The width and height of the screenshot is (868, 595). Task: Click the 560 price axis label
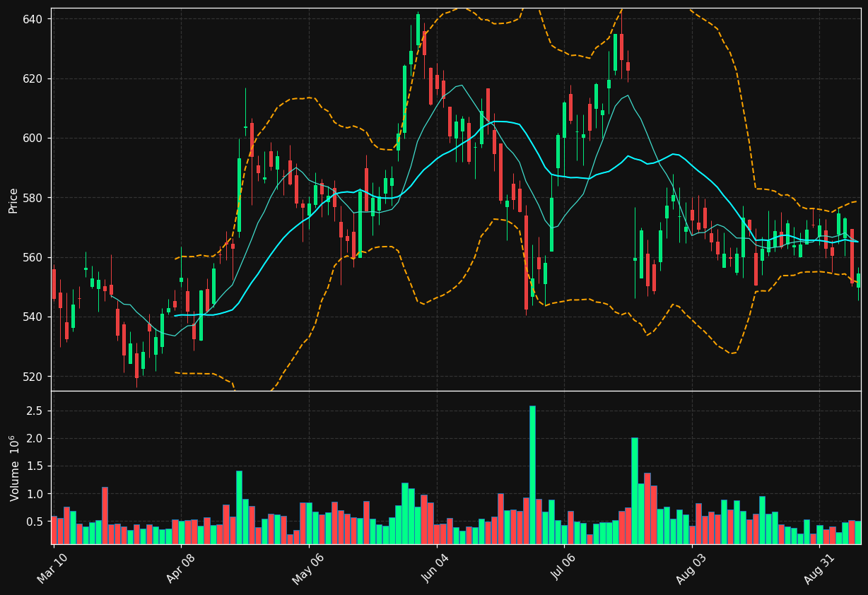[34, 257]
